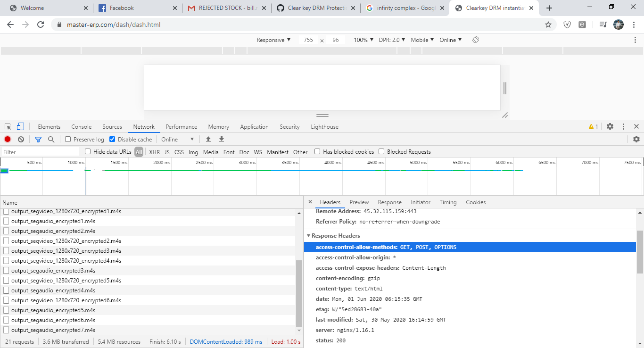
Task: Toggle the network filter bar
Action: tap(38, 139)
